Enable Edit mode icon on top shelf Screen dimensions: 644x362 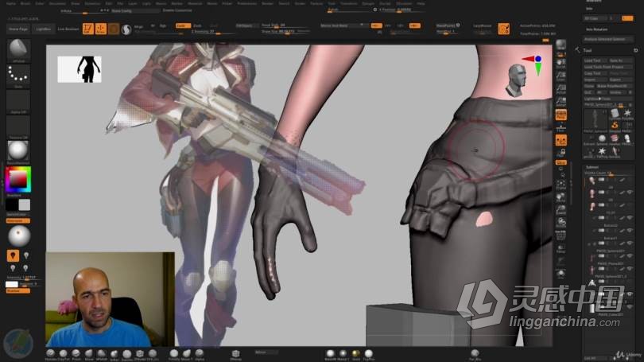88,29
